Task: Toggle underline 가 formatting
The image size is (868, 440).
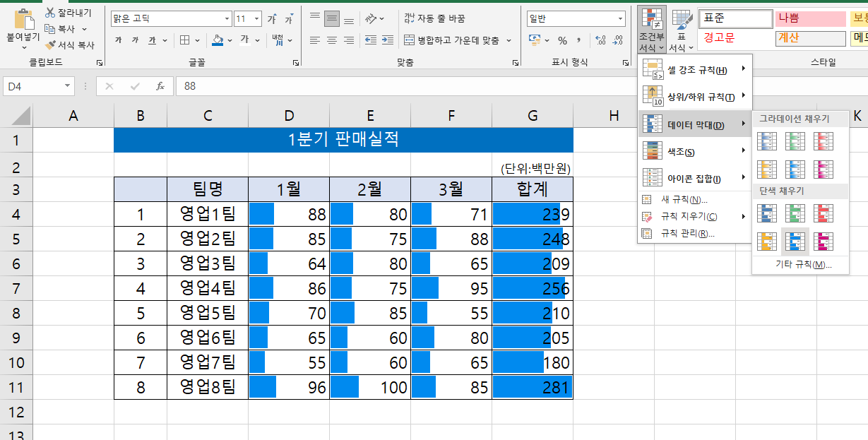Action: 153,40
